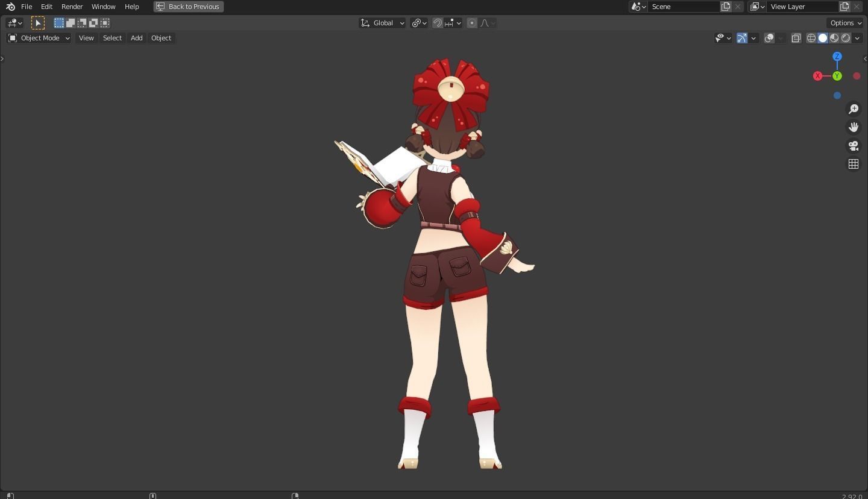Switch to Rendered viewport shading
The height and width of the screenshot is (499, 868).
click(846, 38)
